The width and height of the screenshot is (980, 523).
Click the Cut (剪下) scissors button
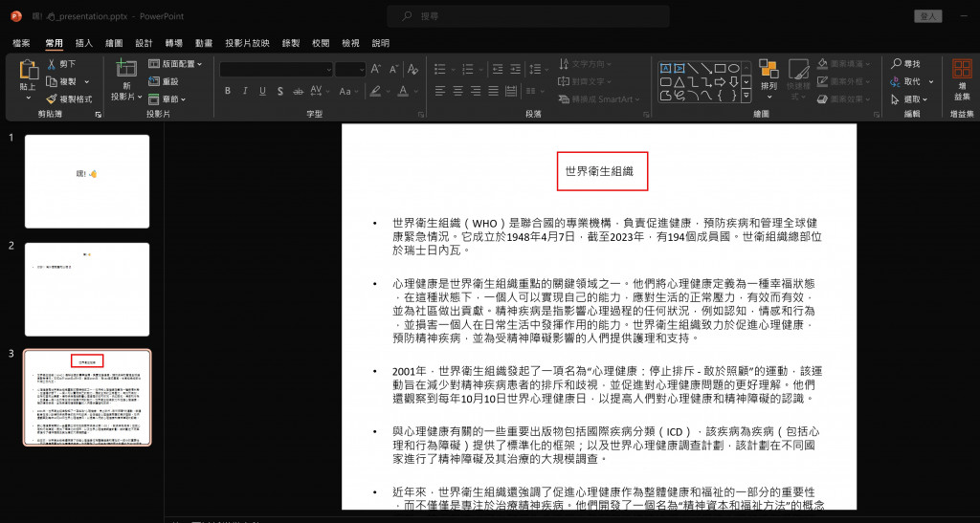[61, 64]
